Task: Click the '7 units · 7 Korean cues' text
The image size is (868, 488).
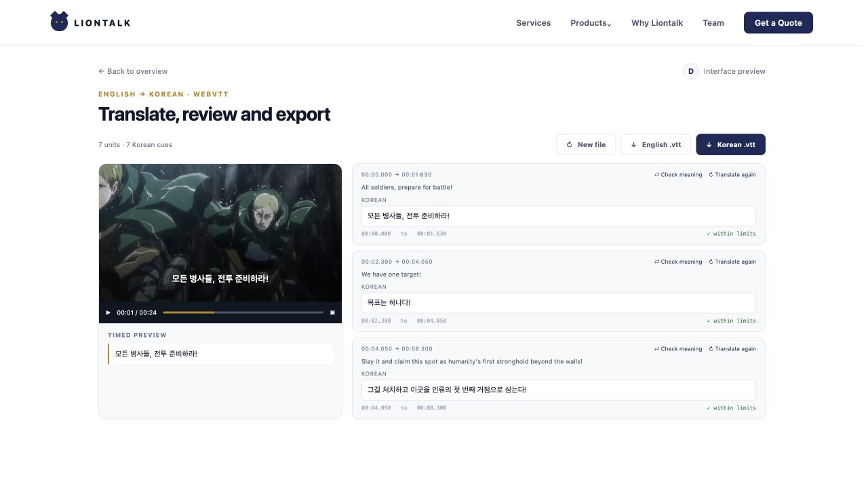Action: point(135,145)
